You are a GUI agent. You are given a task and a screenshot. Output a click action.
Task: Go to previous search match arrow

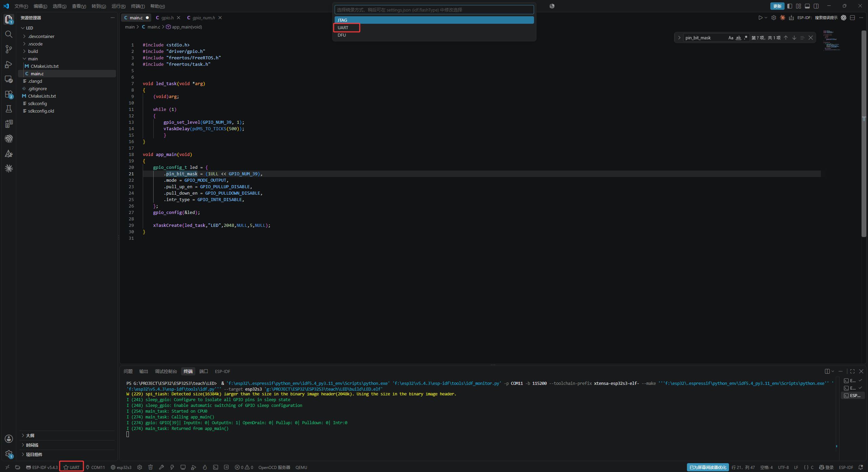(786, 38)
